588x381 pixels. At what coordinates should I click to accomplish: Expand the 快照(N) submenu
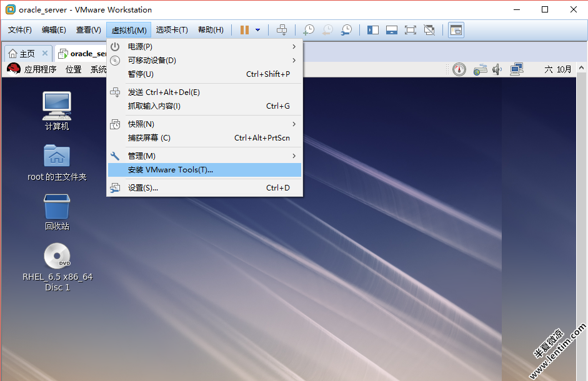[204, 124]
